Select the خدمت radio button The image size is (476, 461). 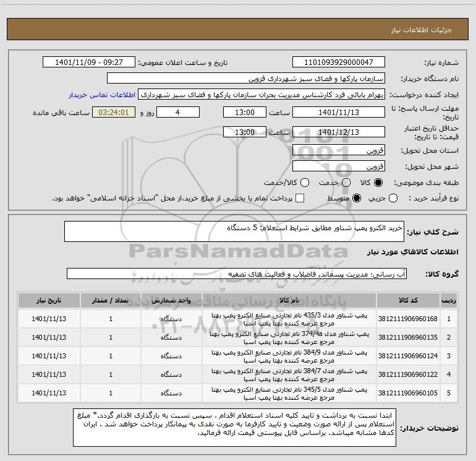click(x=346, y=183)
